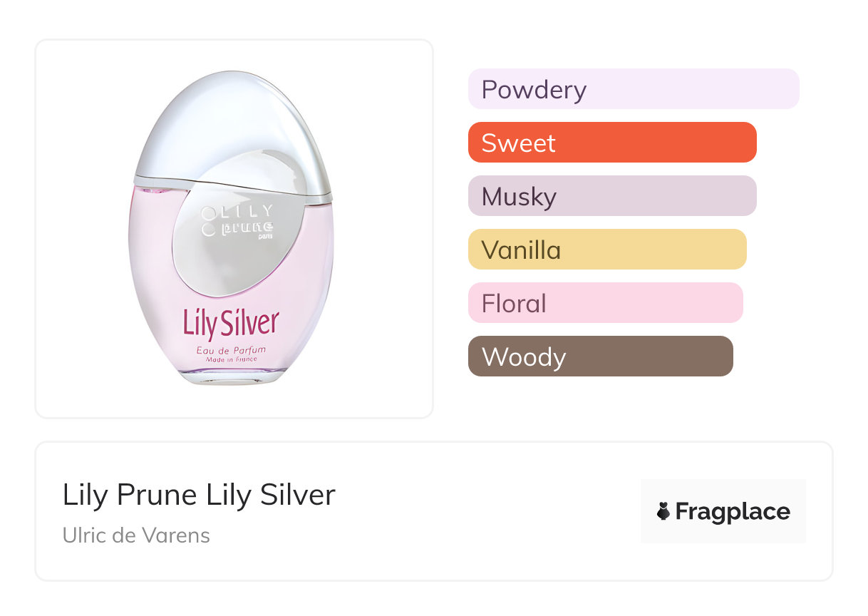The width and height of the screenshot is (868, 616).
Task: Click the pink Lily Silver bottle lettering
Action: (231, 323)
